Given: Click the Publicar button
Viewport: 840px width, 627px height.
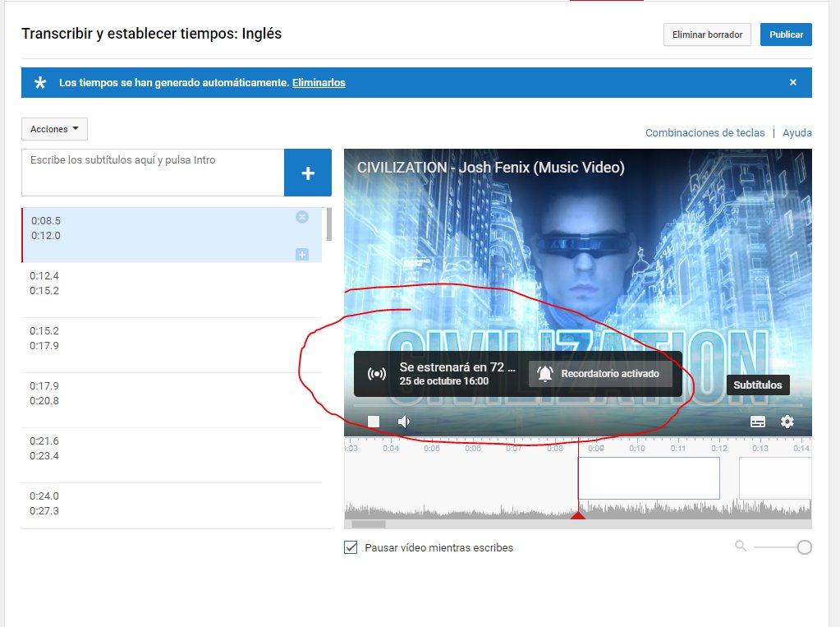Looking at the screenshot, I should (786, 35).
